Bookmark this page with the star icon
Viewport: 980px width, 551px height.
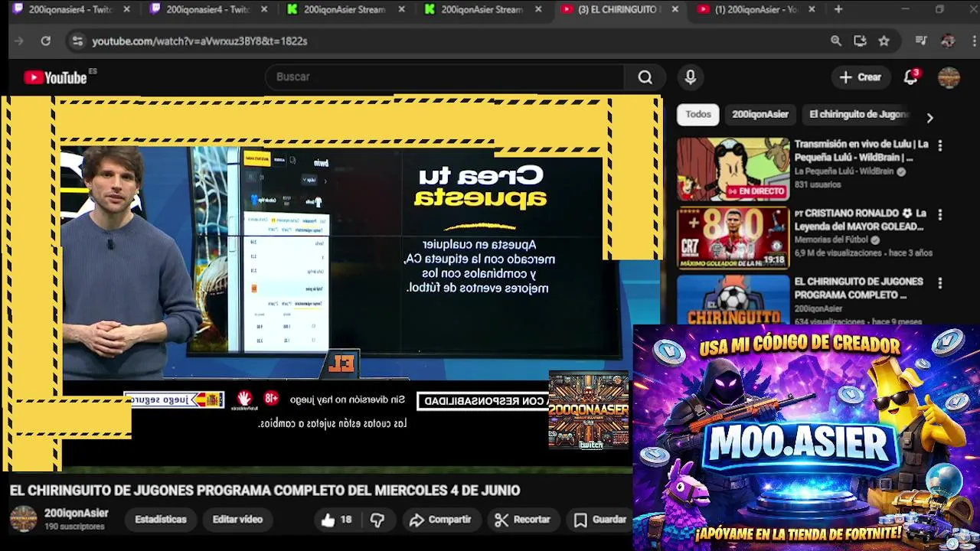pyautogui.click(x=884, y=41)
